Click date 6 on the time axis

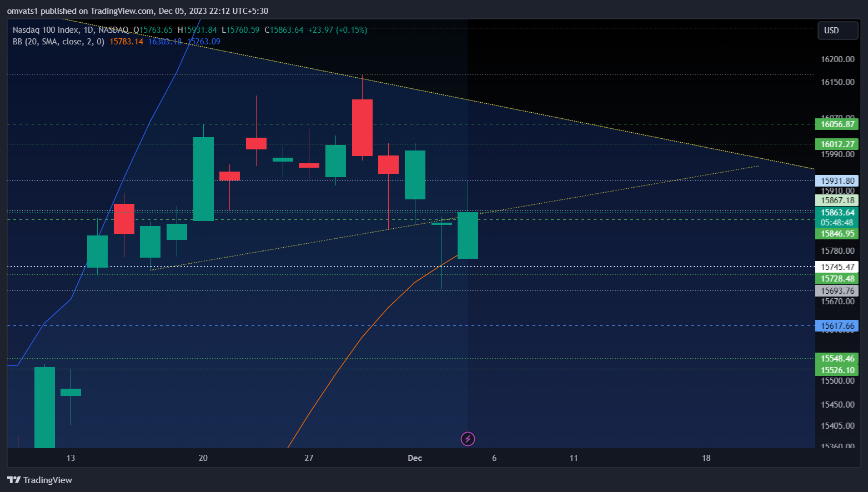494,458
